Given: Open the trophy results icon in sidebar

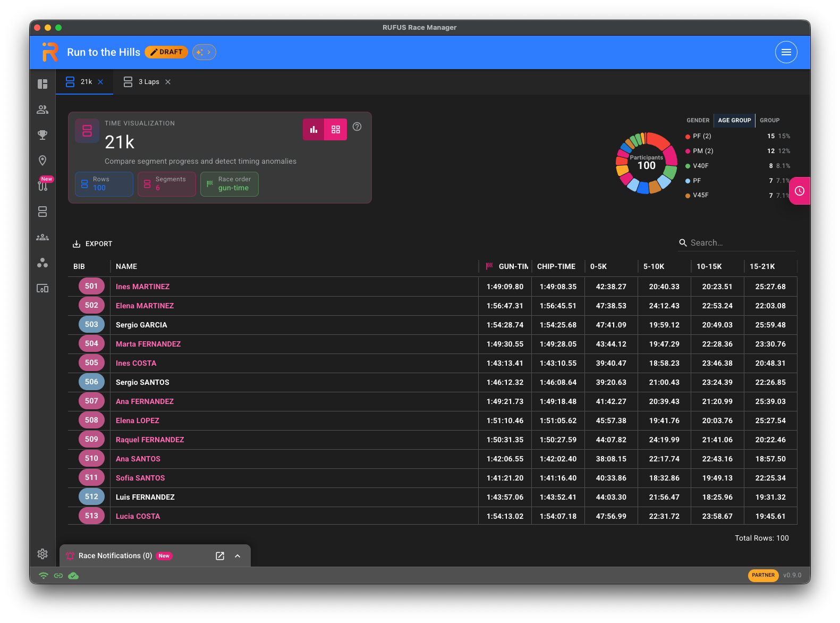Looking at the screenshot, I should click(x=43, y=135).
